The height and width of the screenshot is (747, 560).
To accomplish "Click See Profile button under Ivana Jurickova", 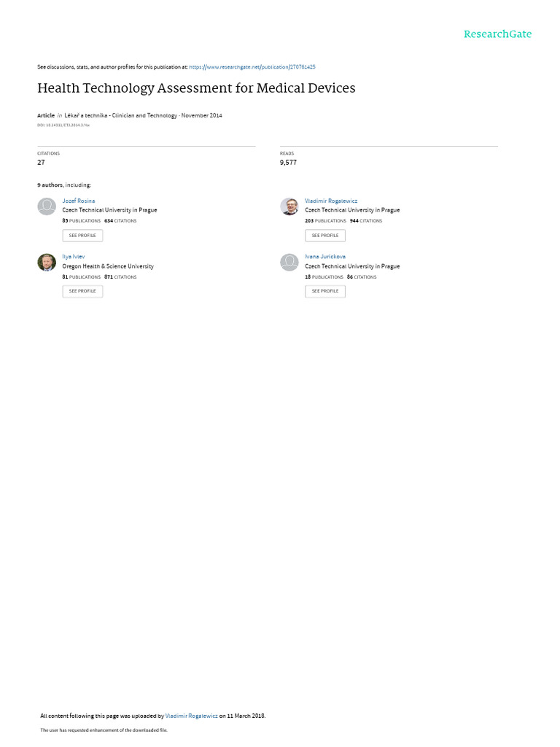I will [325, 291].
